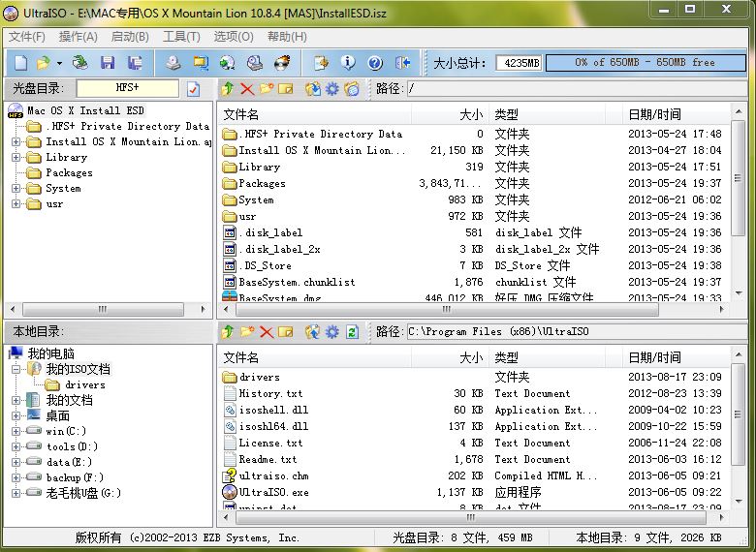Go up one folder in local toolbar
Screen dimensions: 756x552
[x=228, y=331]
